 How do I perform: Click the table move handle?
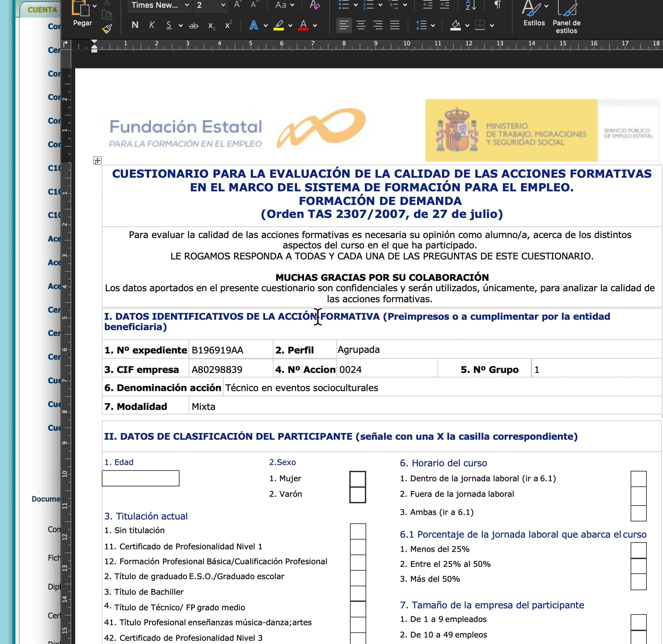(x=98, y=160)
